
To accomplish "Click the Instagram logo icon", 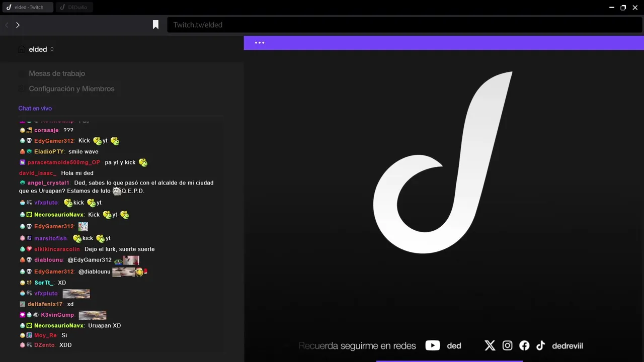I will coord(507,345).
